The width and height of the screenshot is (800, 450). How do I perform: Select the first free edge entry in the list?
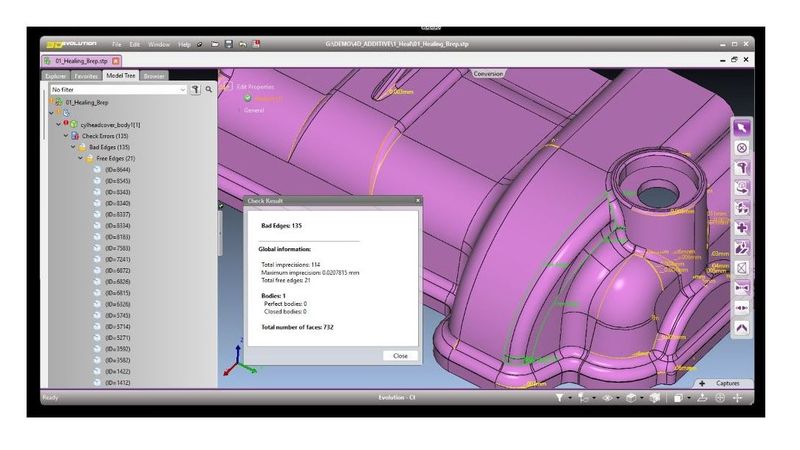point(117,170)
